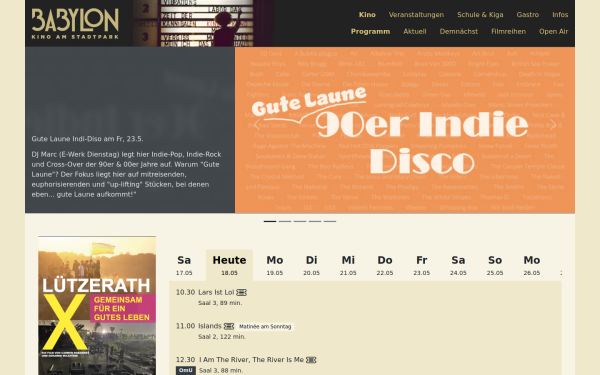600x375 pixels.
Task: Open the Kino main menu
Action: [367, 15]
